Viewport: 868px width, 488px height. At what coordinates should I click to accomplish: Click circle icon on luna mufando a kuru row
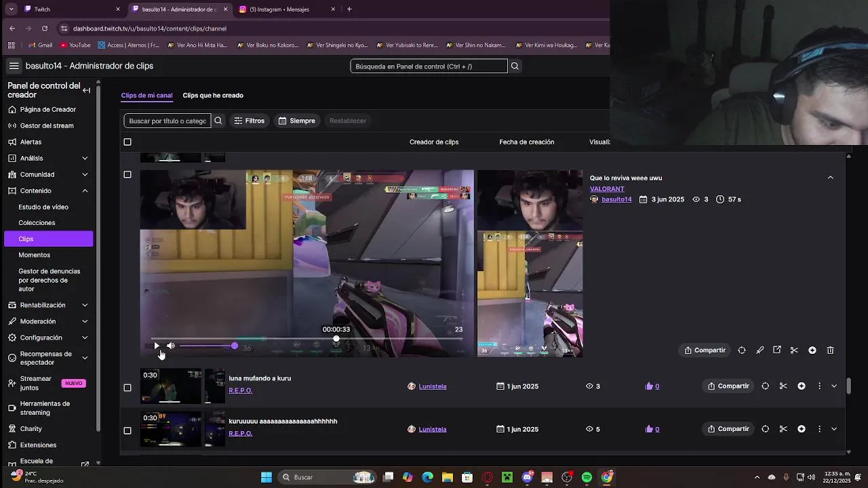pyautogui.click(x=766, y=386)
